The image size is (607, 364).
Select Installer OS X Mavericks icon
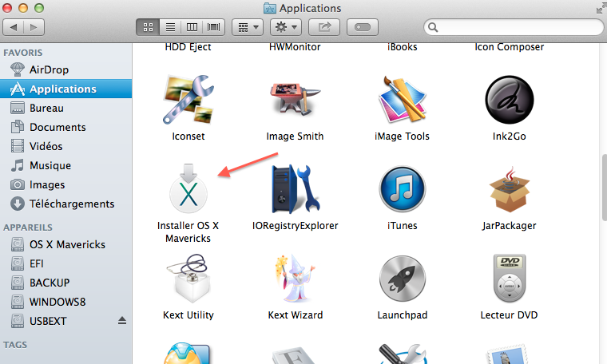pyautogui.click(x=188, y=188)
